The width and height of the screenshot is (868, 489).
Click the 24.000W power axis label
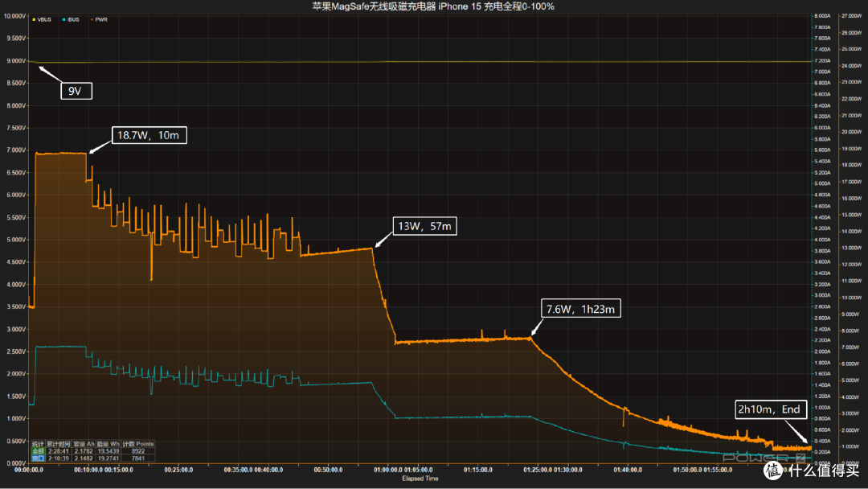point(851,66)
